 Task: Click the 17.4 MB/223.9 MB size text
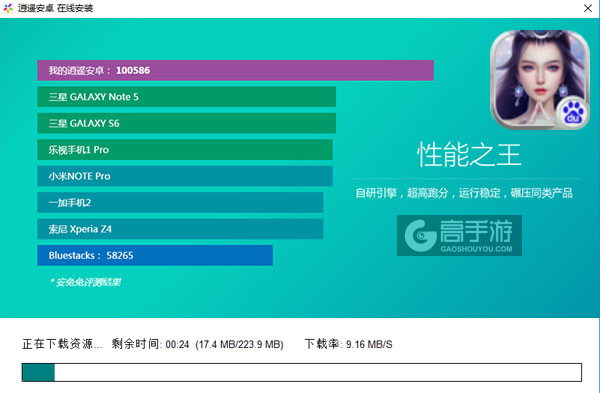[239, 344]
